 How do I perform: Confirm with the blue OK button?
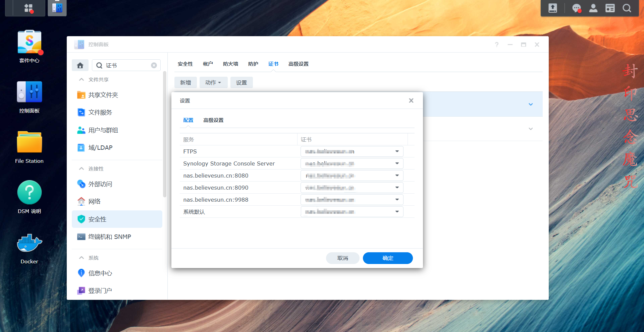click(388, 258)
